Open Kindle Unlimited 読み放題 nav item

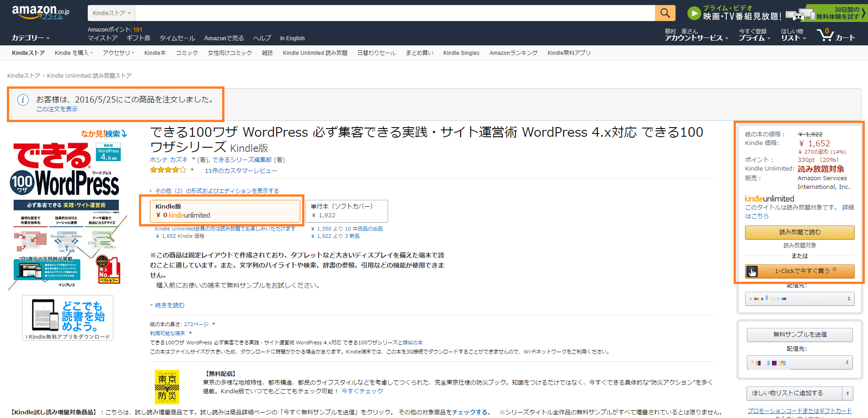click(x=315, y=53)
